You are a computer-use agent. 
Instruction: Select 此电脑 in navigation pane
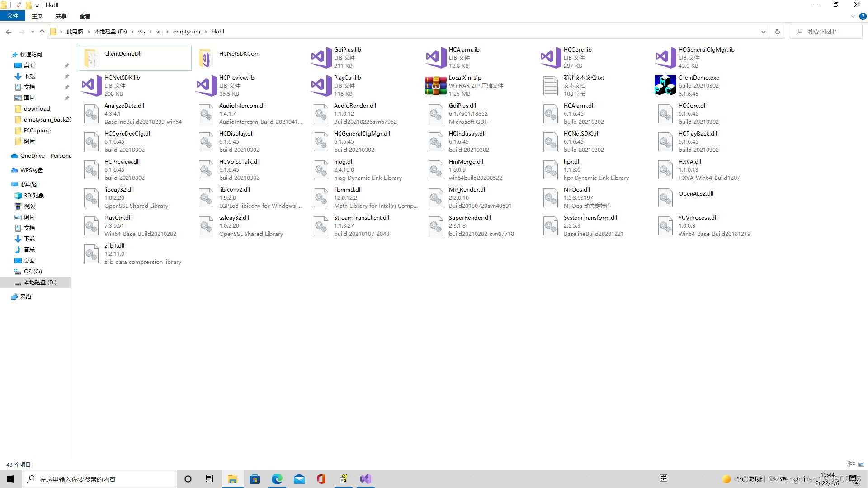(28, 184)
